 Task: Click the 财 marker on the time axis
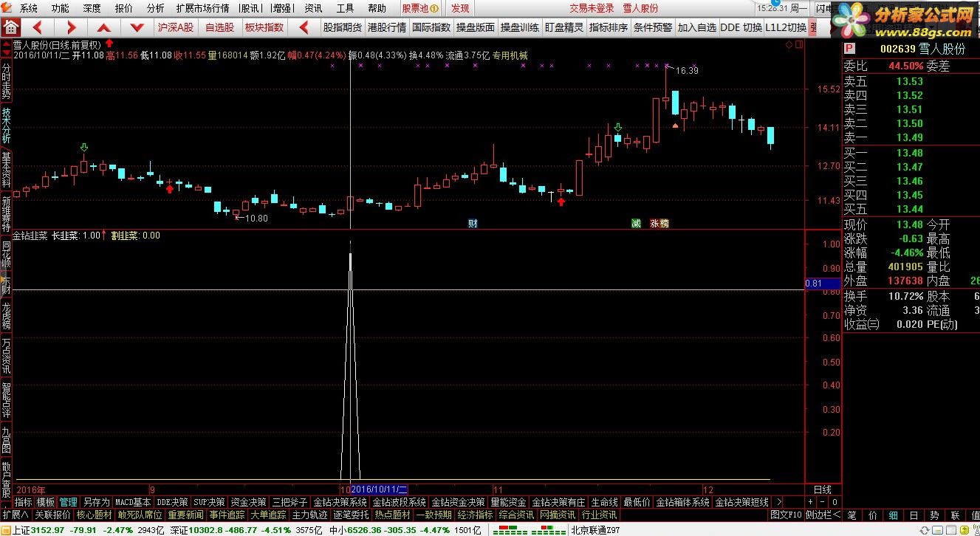pos(473,223)
